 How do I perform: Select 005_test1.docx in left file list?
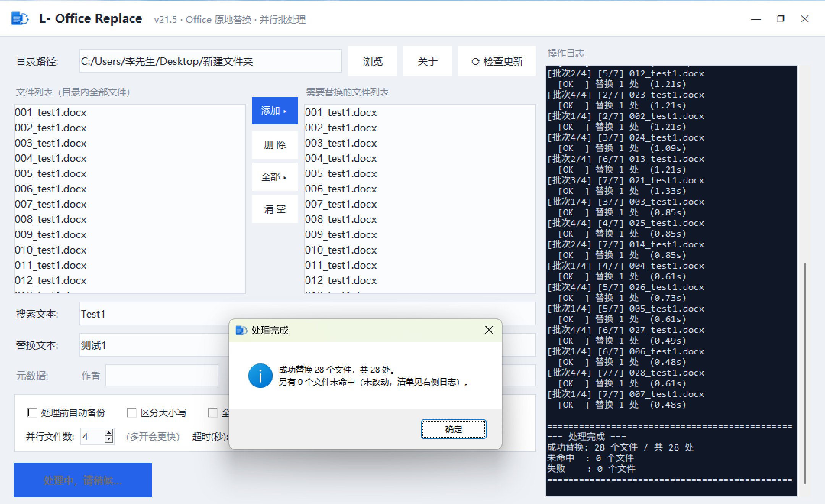(x=129, y=174)
